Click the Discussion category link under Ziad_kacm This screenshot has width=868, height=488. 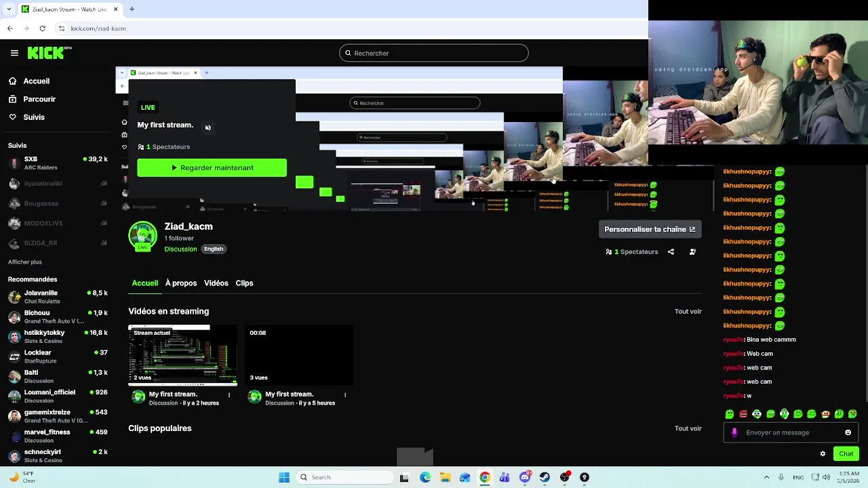[180, 249]
